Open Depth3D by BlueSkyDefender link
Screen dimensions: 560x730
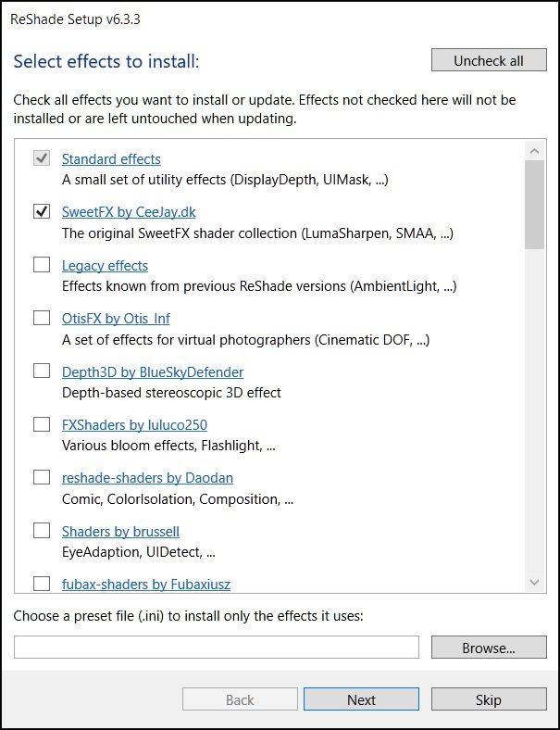153,372
